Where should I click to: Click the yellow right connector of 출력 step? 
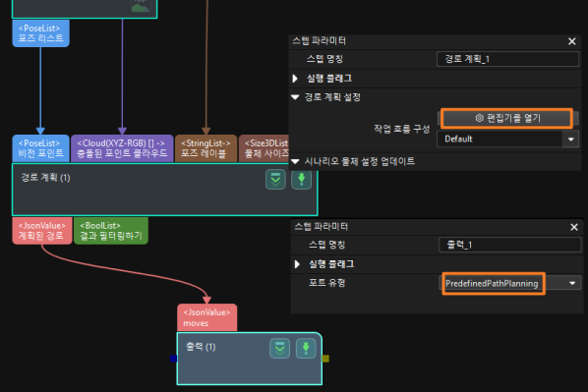325,359
